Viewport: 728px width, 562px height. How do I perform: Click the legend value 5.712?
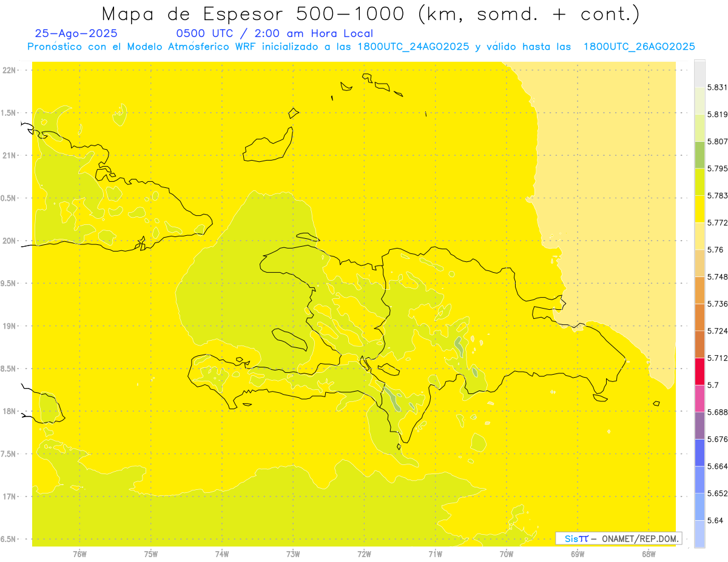click(718, 358)
